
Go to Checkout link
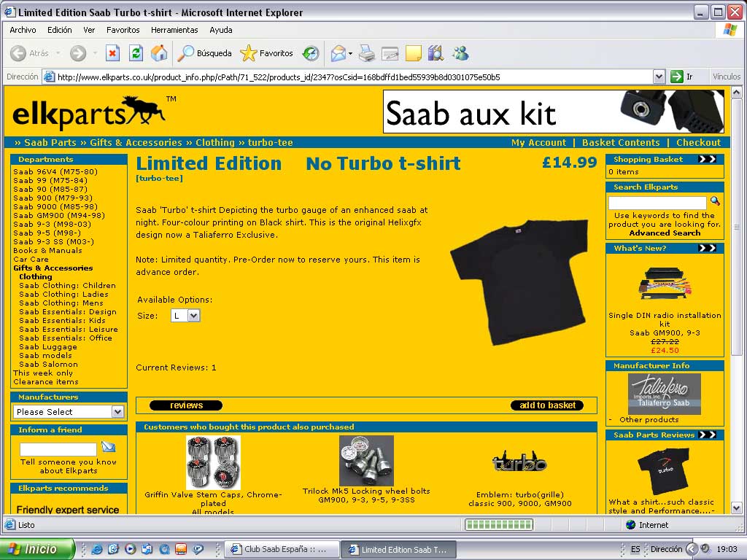click(x=698, y=142)
